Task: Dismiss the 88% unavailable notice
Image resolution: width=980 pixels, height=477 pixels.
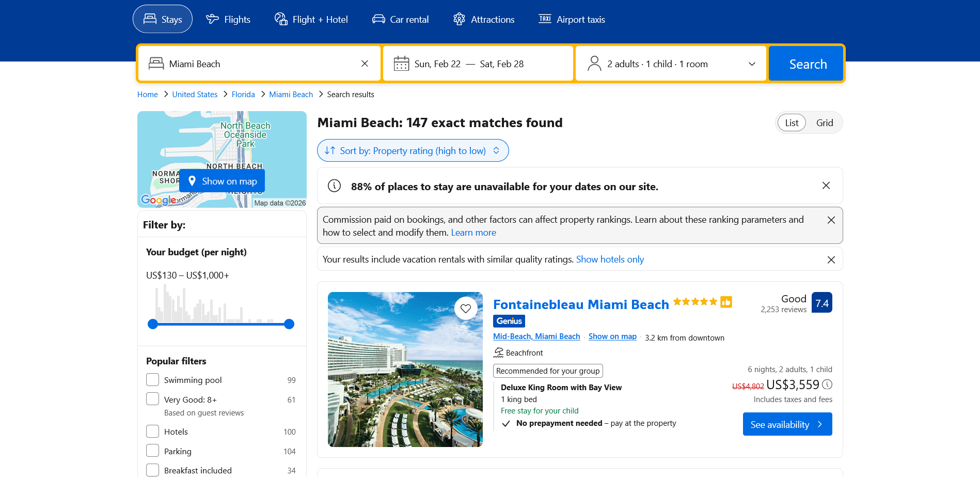Action: [x=826, y=186]
